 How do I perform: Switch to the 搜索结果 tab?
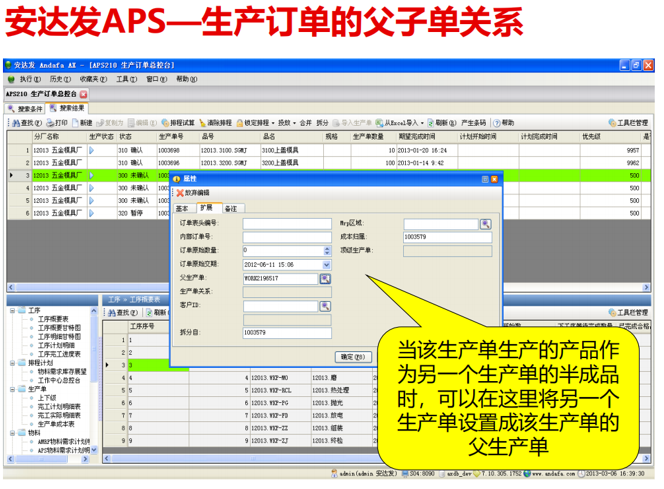68,108
